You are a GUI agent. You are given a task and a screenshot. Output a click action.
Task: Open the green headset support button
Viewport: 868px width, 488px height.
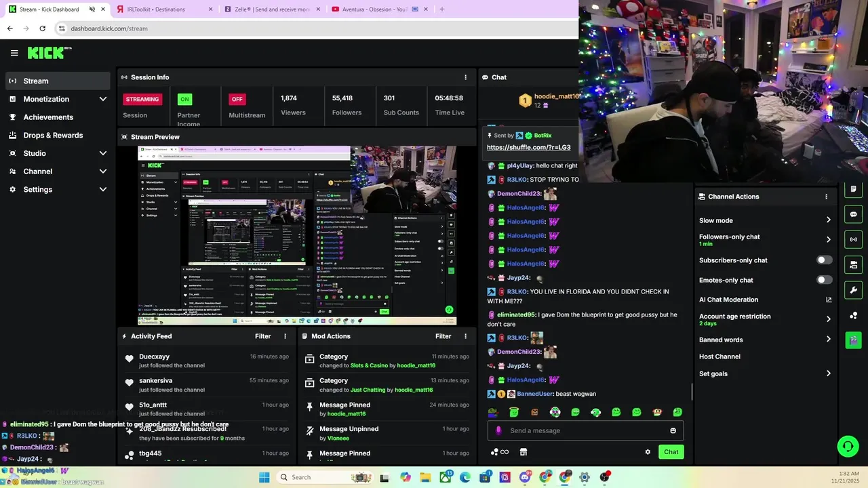[848, 446]
